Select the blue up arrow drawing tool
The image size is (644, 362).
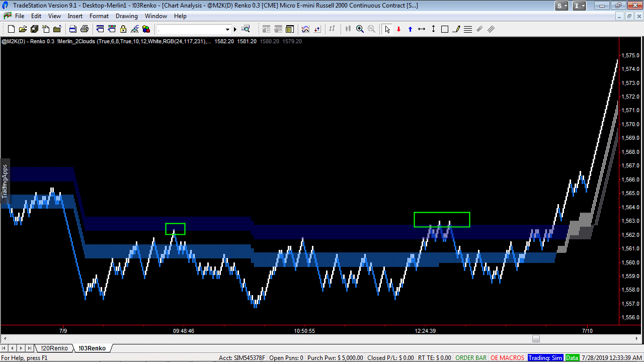pos(410,29)
